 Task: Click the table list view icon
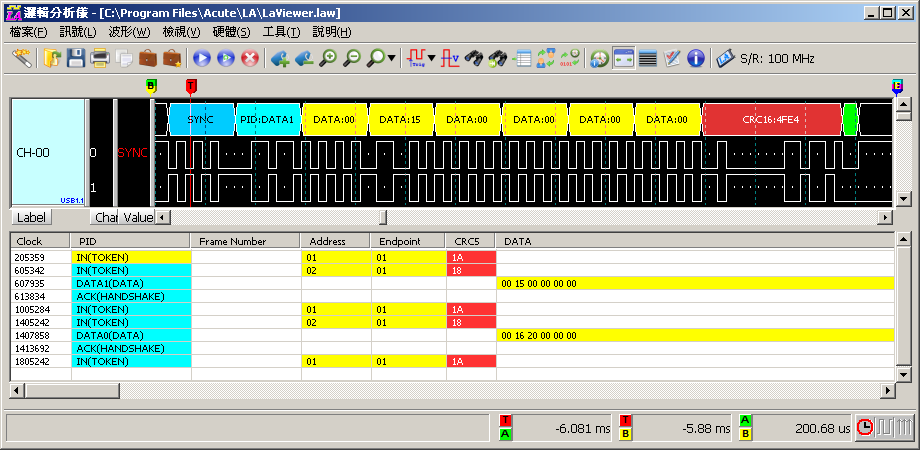tap(522, 58)
